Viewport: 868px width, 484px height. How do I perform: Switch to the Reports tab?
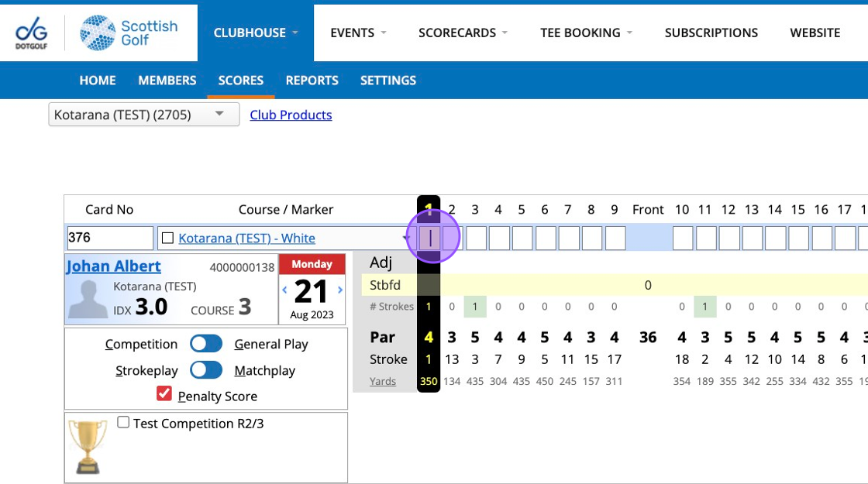coord(312,81)
